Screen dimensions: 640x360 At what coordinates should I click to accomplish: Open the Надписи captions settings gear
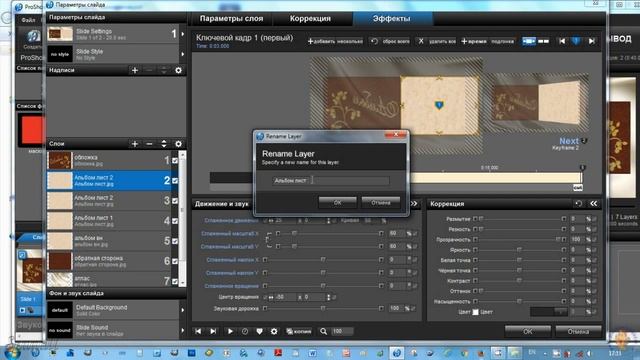pos(178,70)
